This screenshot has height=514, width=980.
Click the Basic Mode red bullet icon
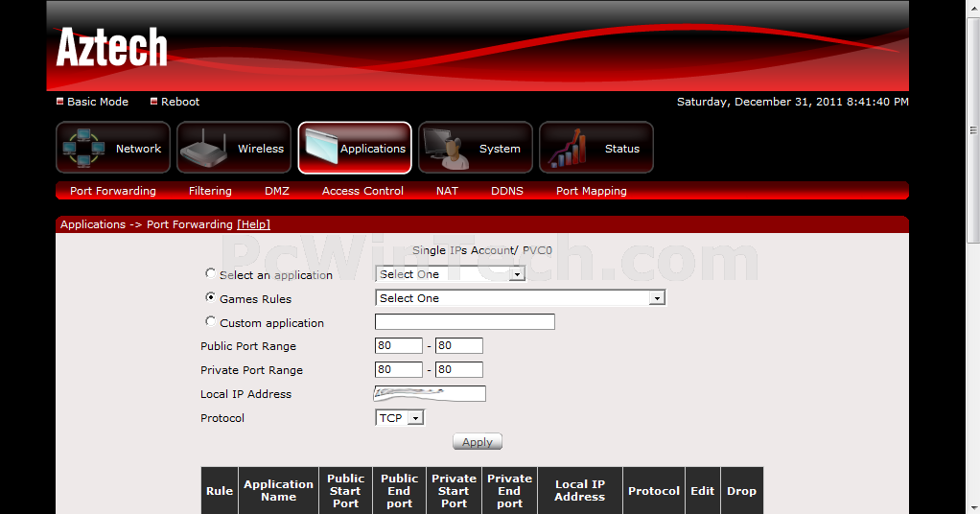coord(60,102)
